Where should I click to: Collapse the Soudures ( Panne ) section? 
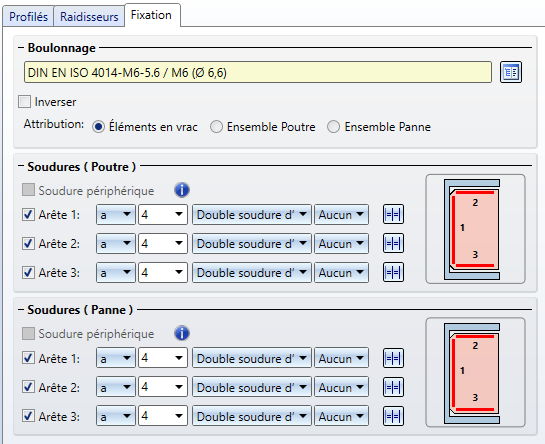(x=21, y=309)
